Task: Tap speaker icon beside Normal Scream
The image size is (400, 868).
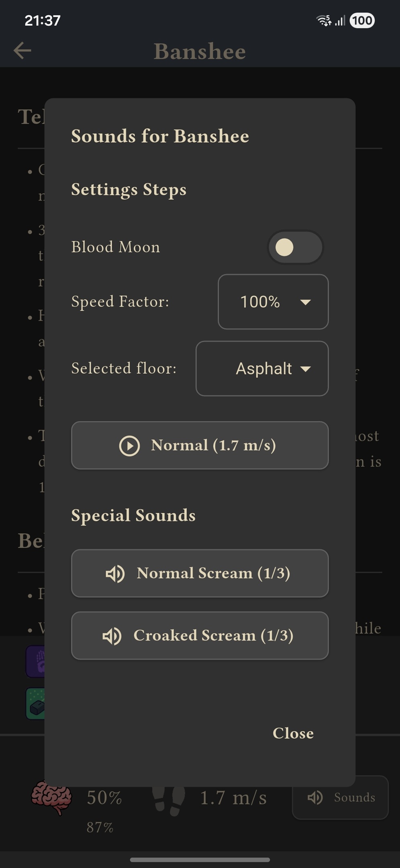Action: click(115, 573)
